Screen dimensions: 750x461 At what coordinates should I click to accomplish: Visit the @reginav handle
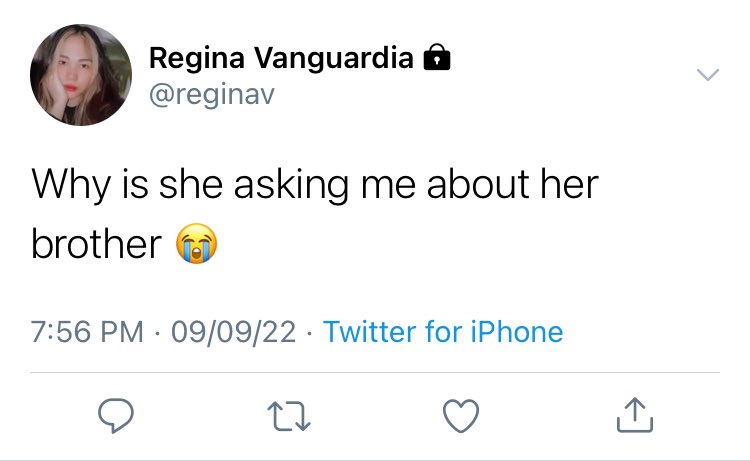[212, 95]
